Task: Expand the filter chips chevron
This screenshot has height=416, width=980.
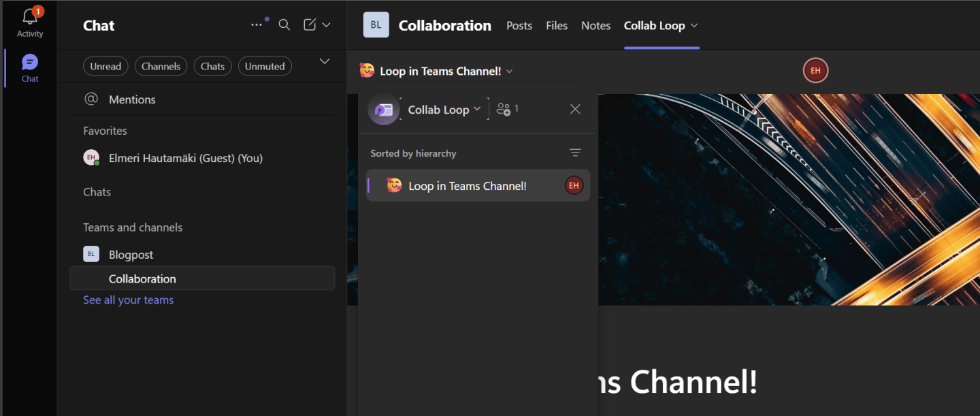Action: 325,61
